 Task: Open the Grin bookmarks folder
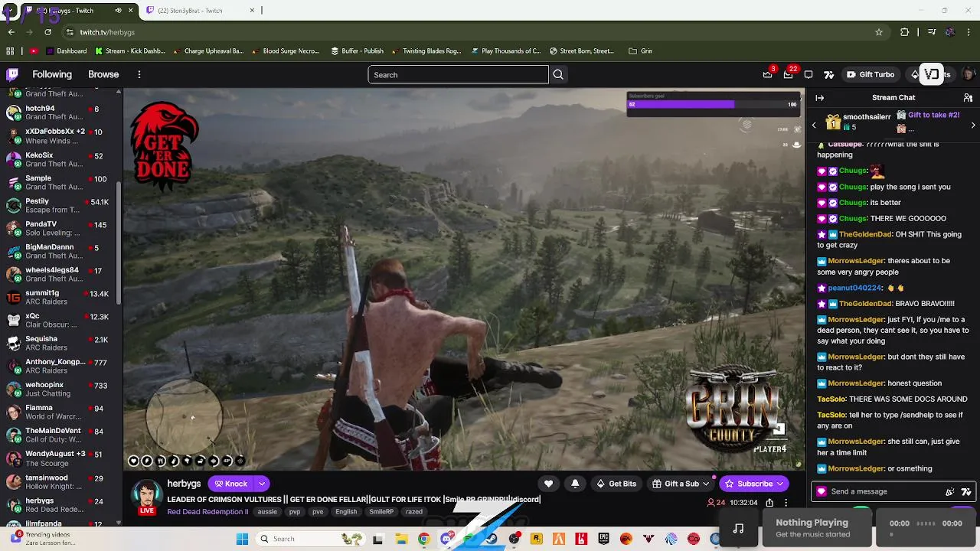[640, 51]
